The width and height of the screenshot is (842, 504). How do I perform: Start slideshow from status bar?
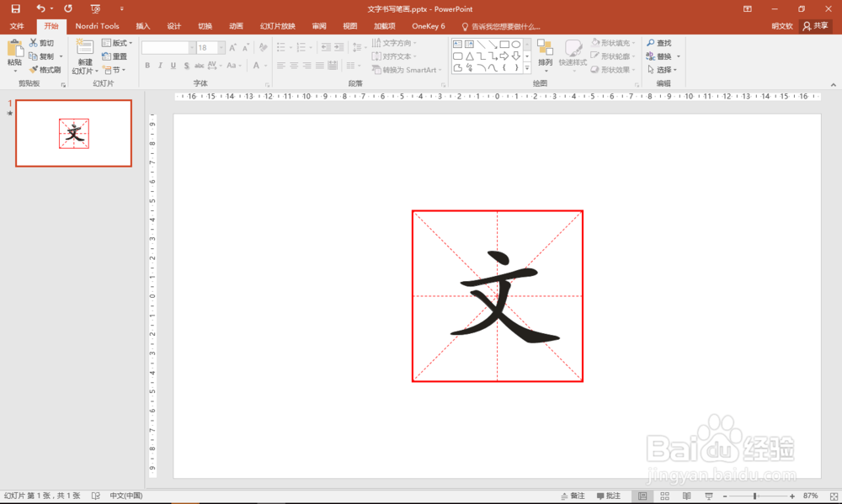point(709,496)
